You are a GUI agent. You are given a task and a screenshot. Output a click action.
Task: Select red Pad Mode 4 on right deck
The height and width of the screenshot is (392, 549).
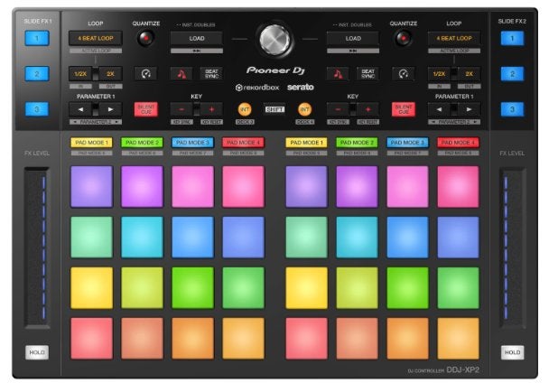pos(458,143)
